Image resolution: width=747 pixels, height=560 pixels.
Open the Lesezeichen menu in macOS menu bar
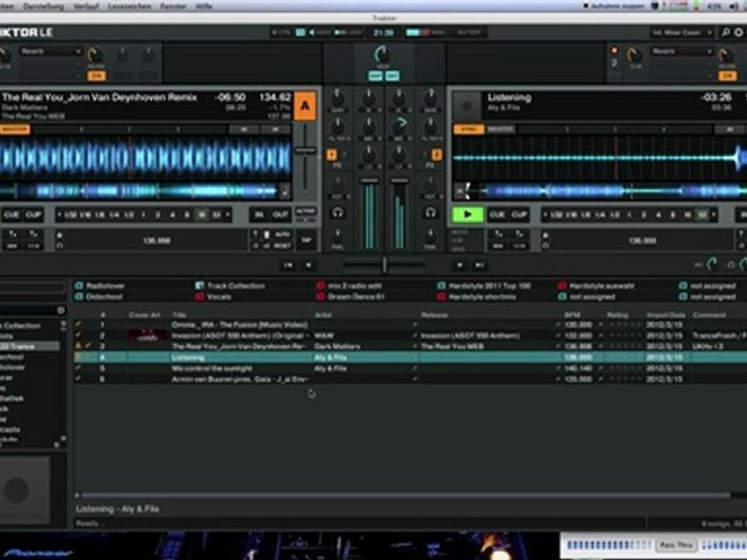point(129,6)
